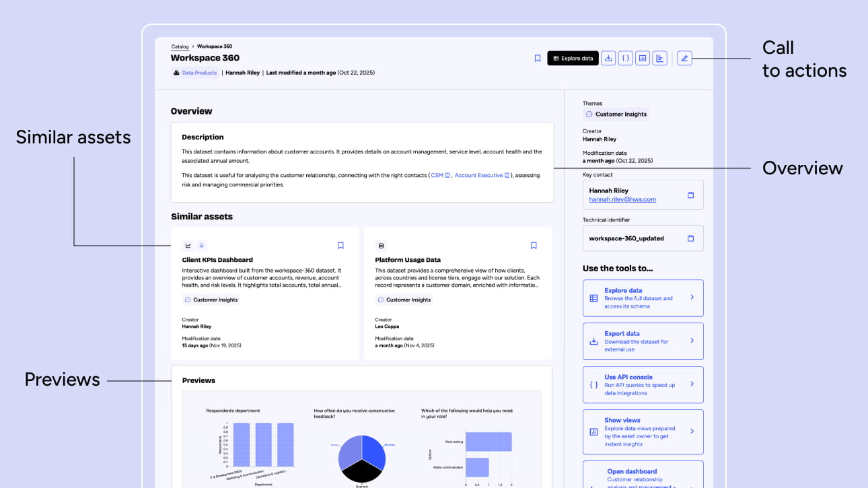
Task: Bookmark the Workspace 360 asset
Action: pyautogui.click(x=538, y=59)
